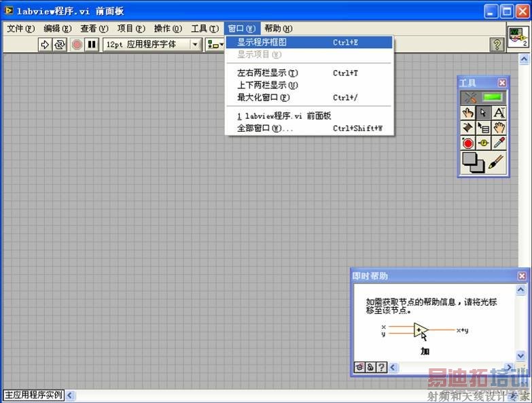Open the 项目(P) menu
Viewport: 532px width, 403px height.
pyautogui.click(x=131, y=29)
